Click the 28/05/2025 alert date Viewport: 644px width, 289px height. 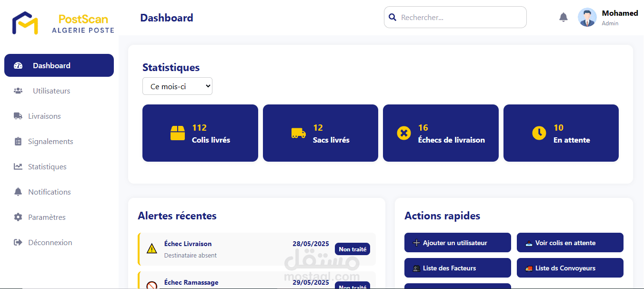(311, 244)
